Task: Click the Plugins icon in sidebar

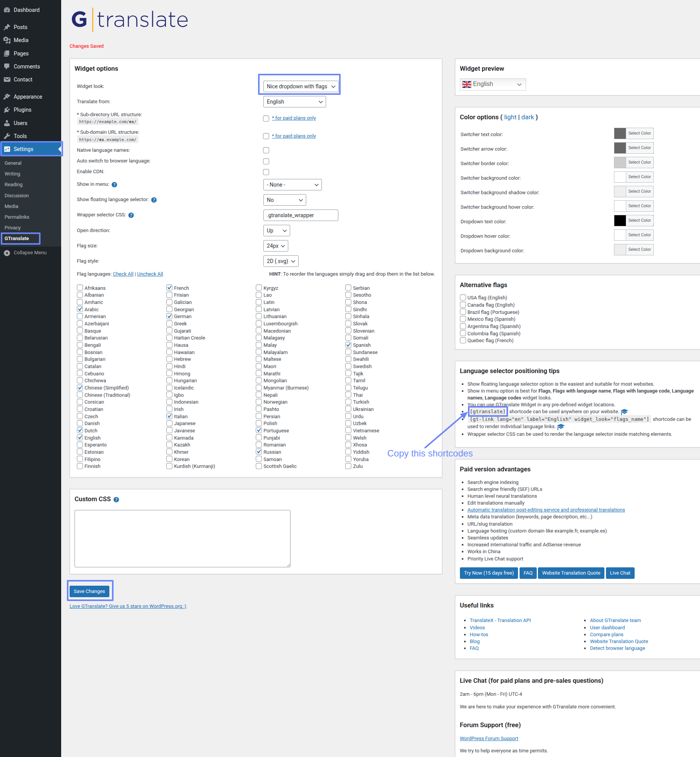Action: 7,110
